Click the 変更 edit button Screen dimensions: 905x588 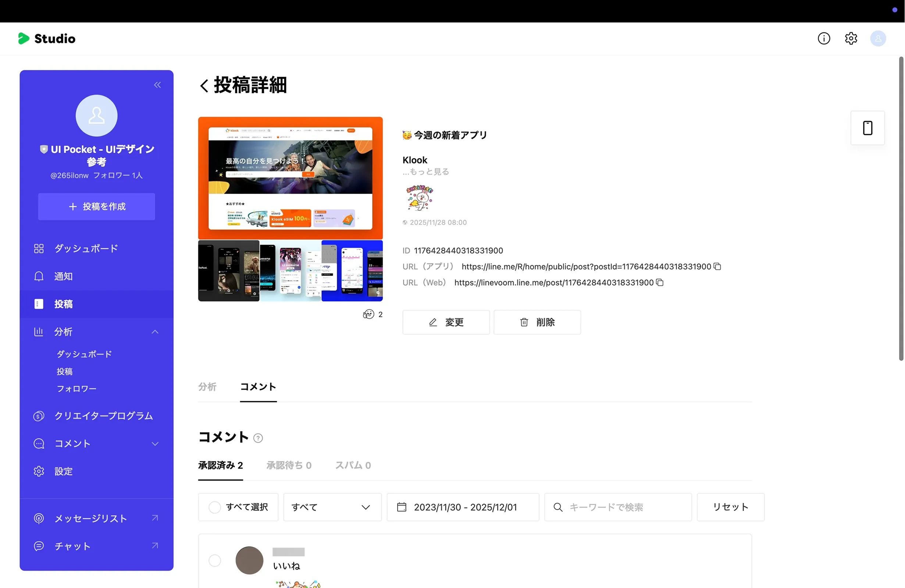(x=446, y=322)
